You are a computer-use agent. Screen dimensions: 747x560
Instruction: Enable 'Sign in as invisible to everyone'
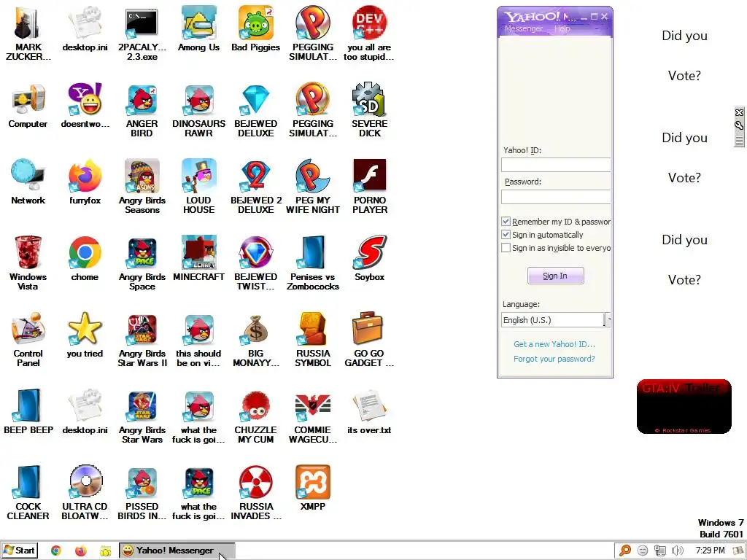point(506,248)
